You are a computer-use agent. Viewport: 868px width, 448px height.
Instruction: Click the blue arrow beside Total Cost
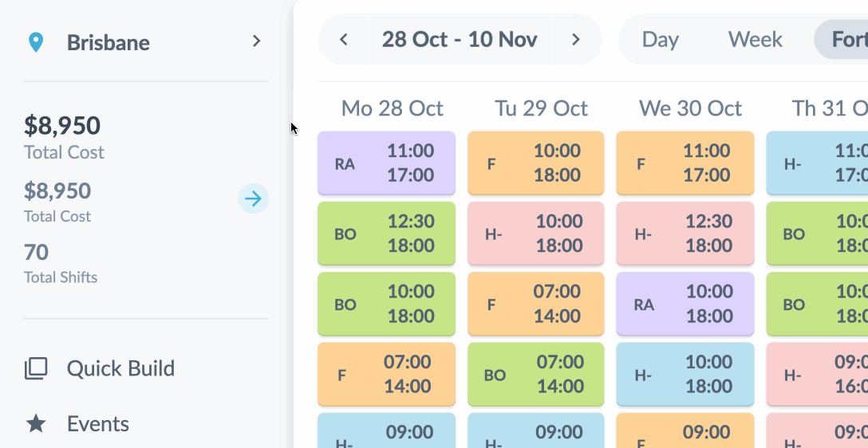[253, 198]
